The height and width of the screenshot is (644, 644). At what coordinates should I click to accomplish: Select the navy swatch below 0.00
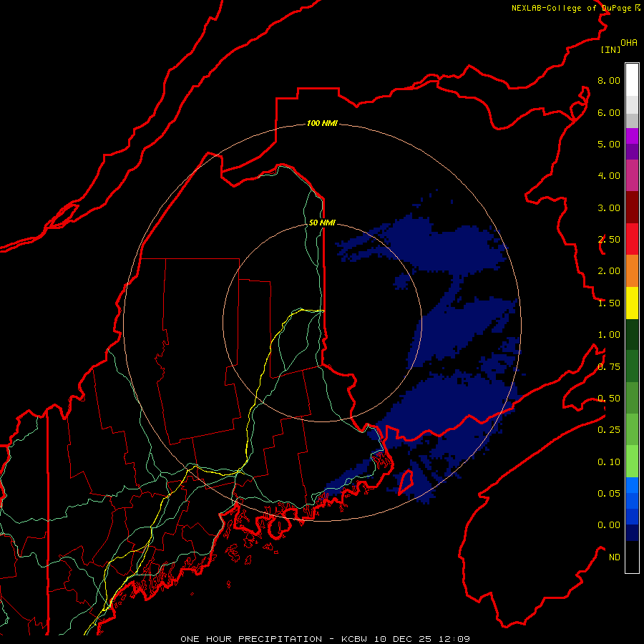click(632, 532)
